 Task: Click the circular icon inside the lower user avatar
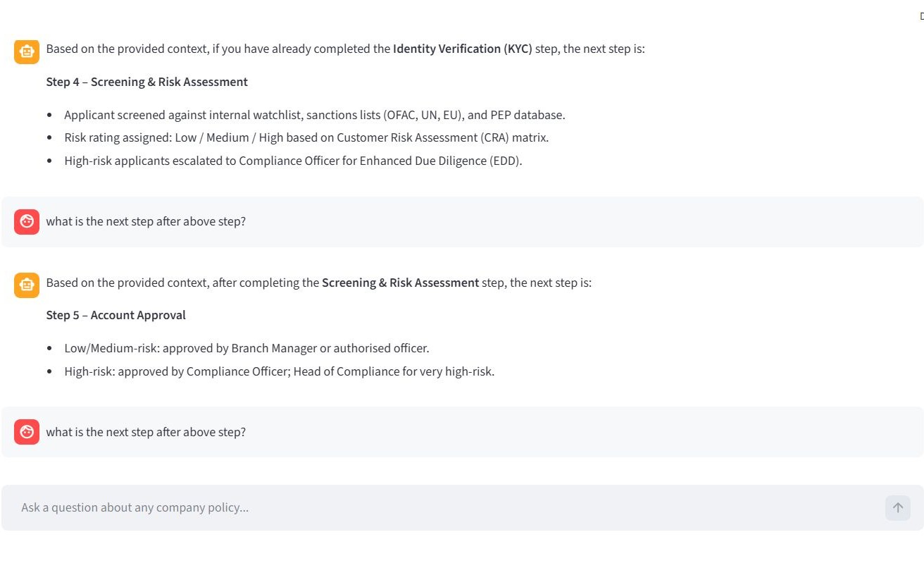[x=26, y=432]
